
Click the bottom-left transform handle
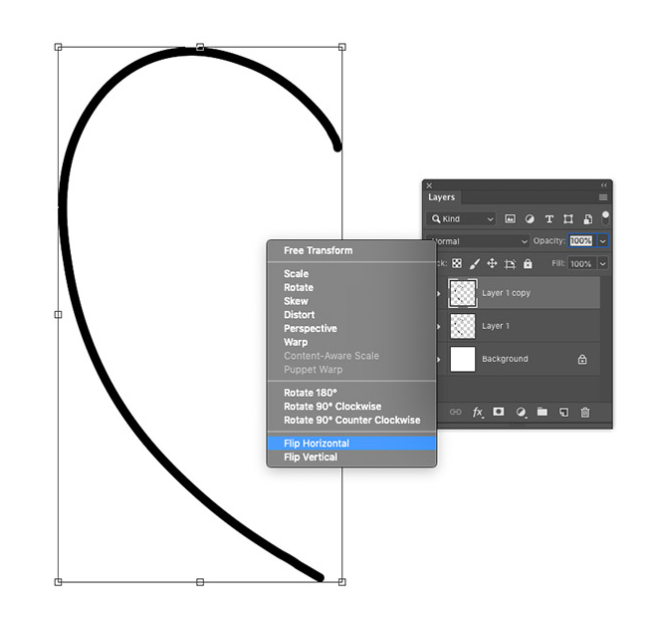point(58,582)
